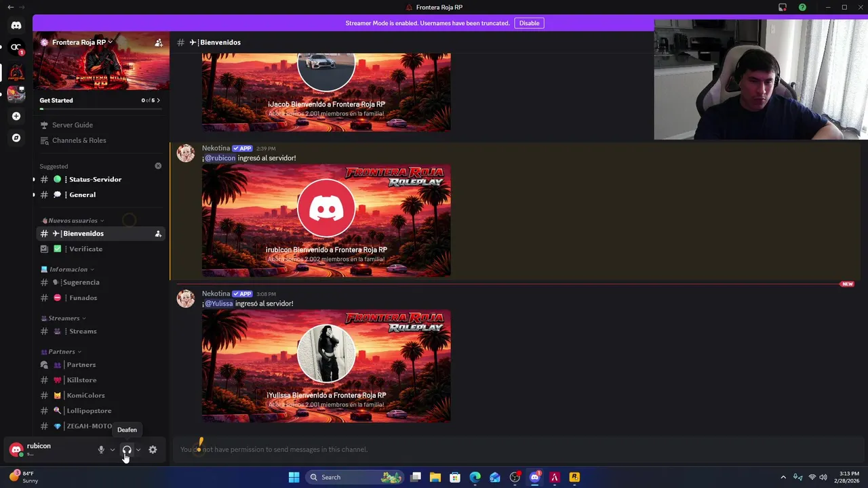Mute the microphone

(x=101, y=449)
